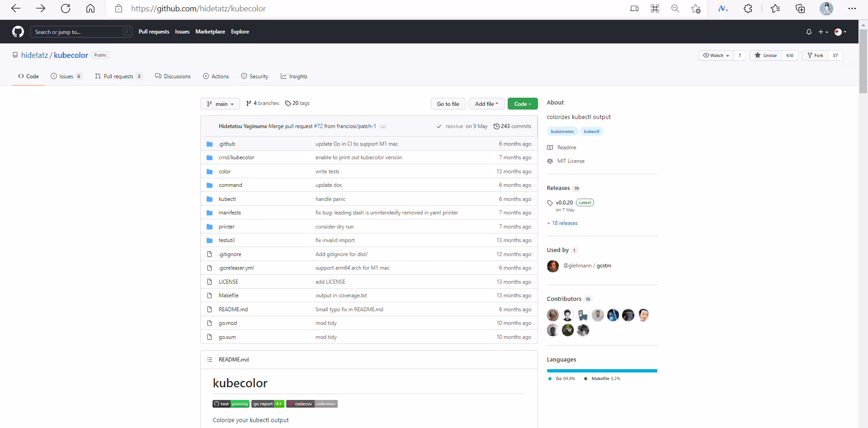Open notifications bell in GitHub header
The image size is (868, 428).
pos(809,32)
